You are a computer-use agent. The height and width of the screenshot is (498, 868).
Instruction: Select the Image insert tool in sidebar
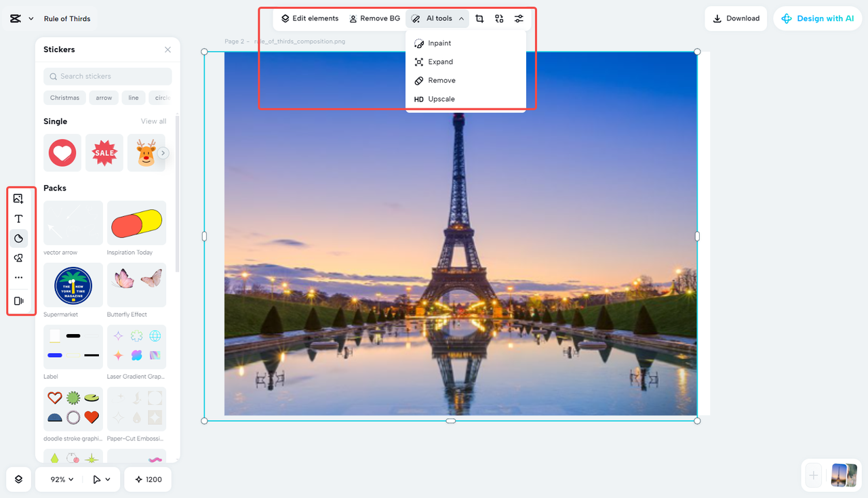pos(19,199)
